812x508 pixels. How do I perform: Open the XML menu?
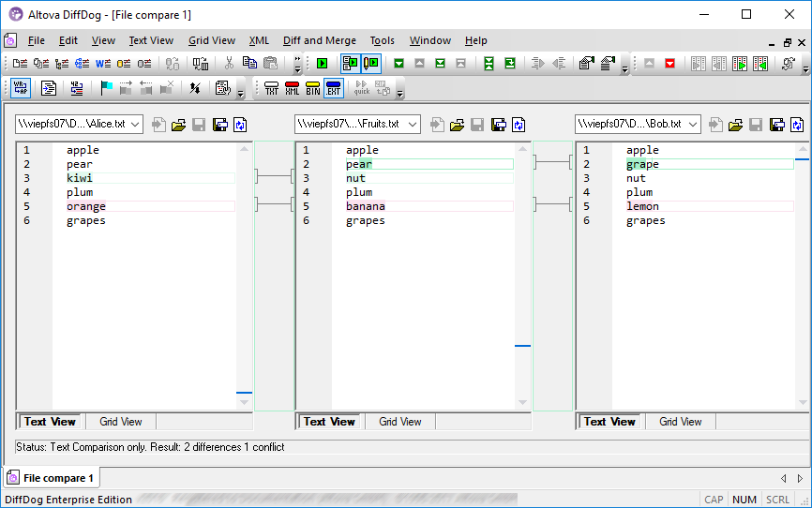click(x=259, y=40)
